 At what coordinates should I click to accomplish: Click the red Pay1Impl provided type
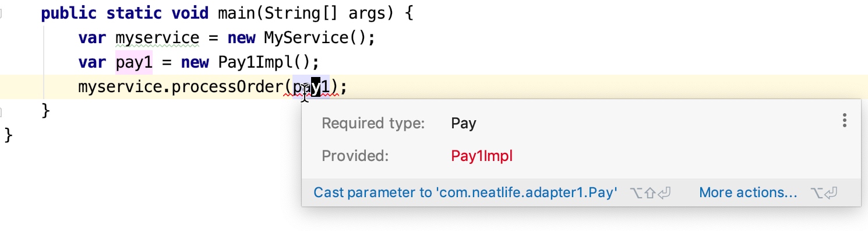point(482,156)
